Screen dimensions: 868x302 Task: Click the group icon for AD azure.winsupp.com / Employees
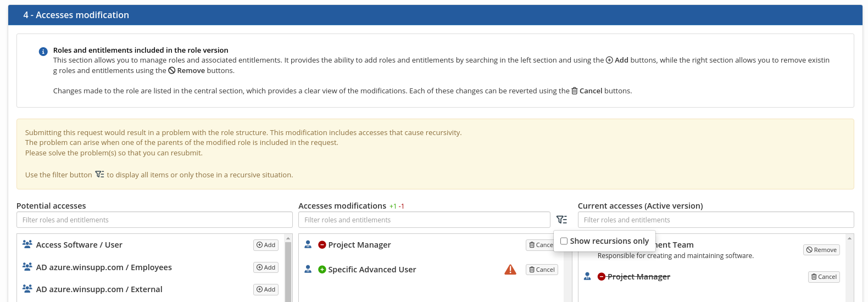27,267
